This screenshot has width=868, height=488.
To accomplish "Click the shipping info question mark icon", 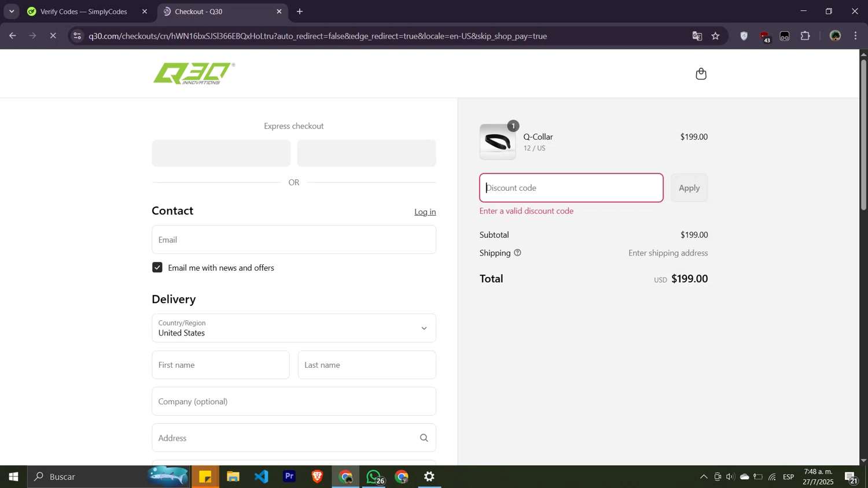I will click(x=517, y=253).
